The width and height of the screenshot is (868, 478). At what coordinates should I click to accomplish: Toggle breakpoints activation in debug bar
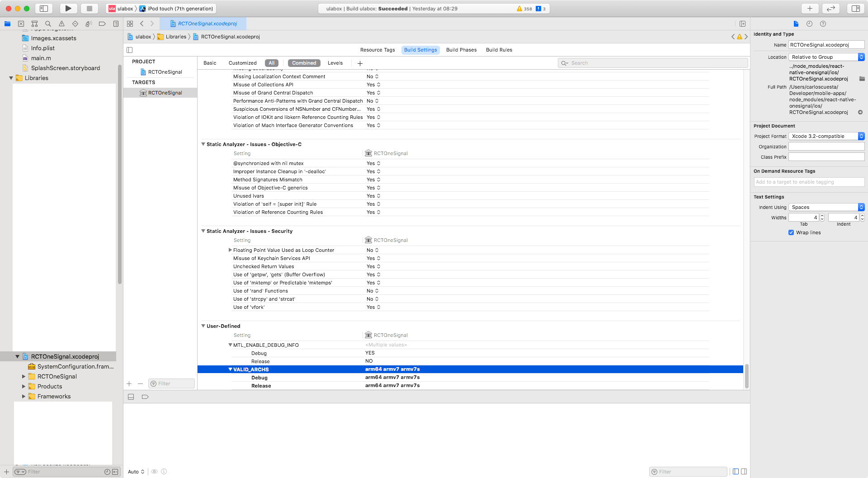click(x=145, y=397)
